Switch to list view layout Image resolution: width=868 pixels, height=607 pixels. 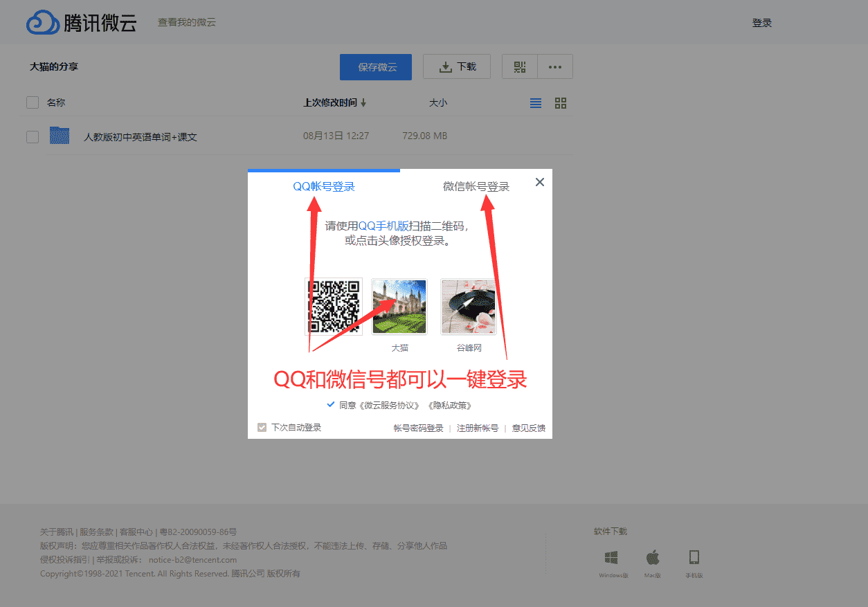[536, 103]
